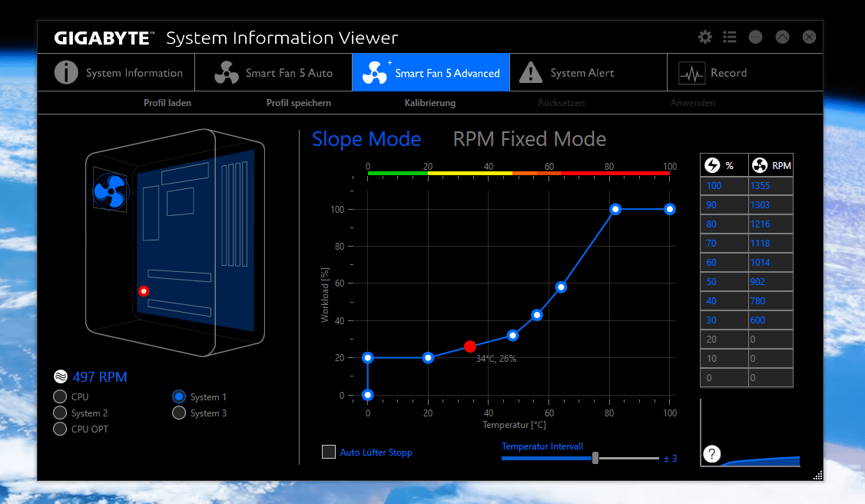This screenshot has height=504, width=865.
Task: Click the RPM history graph at bottom right
Action: pyautogui.click(x=751, y=433)
